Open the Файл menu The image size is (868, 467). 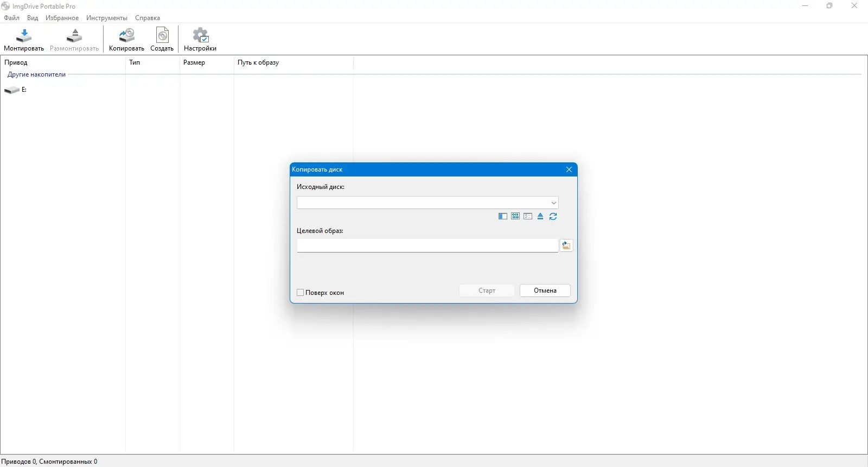coord(11,18)
